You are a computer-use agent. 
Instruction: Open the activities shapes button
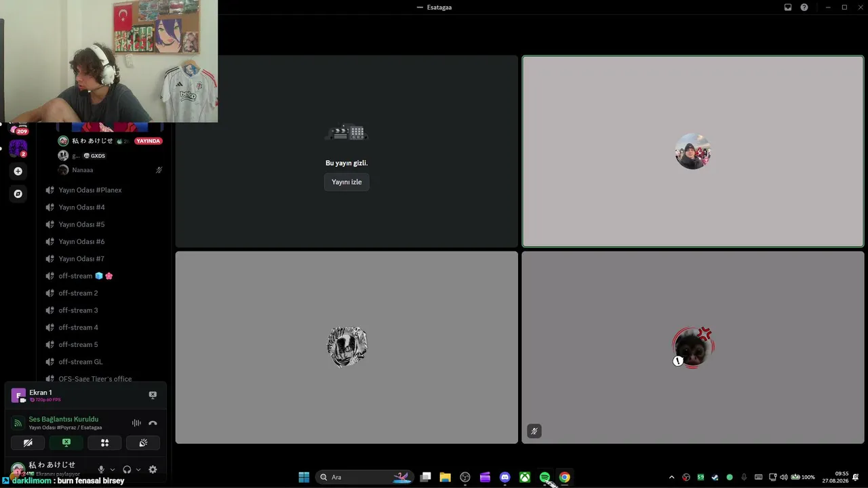click(104, 443)
